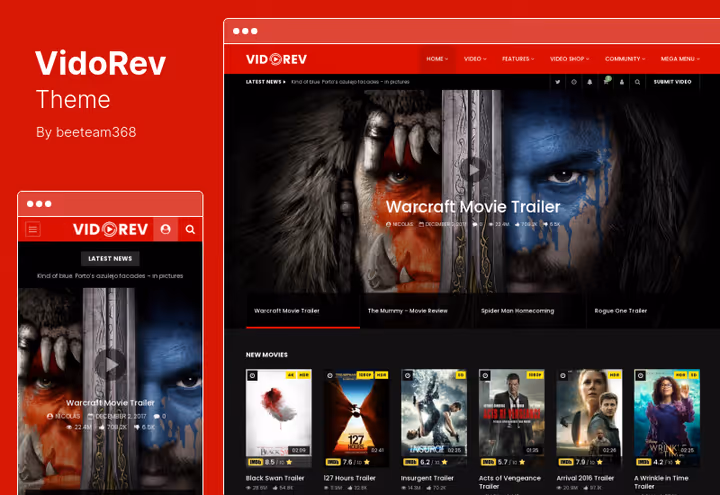This screenshot has height=495, width=720.
Task: Click the user profile icon in mobile header
Action: pos(166,229)
